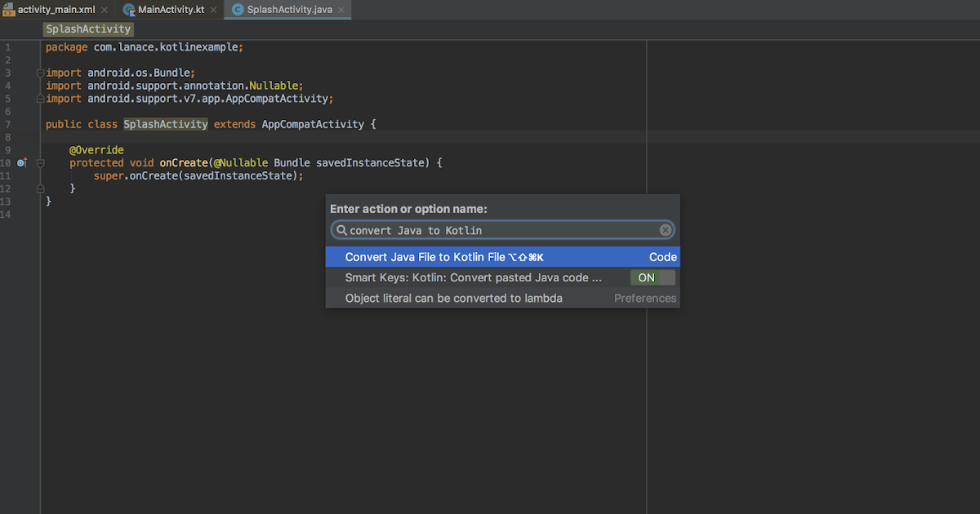Select the SplashActivity.java tab

click(287, 10)
